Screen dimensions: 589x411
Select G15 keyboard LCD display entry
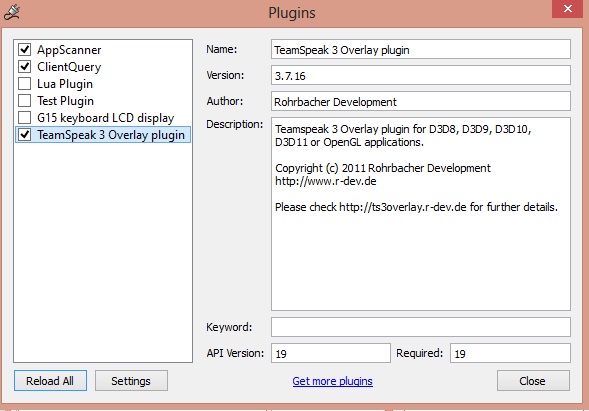(106, 118)
